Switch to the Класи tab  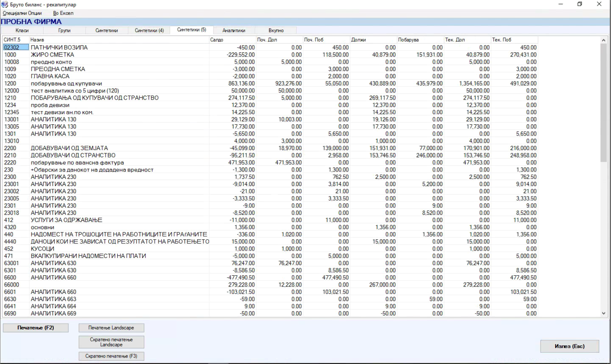[x=22, y=31]
